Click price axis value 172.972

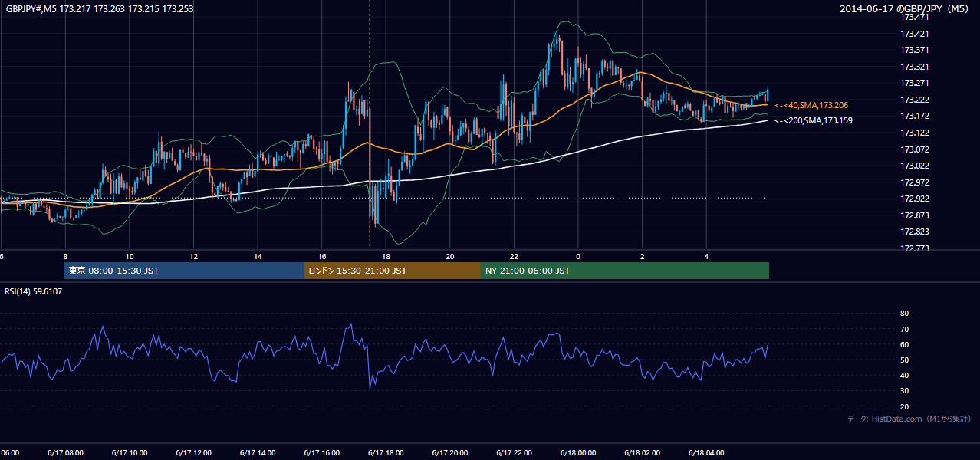click(913, 182)
